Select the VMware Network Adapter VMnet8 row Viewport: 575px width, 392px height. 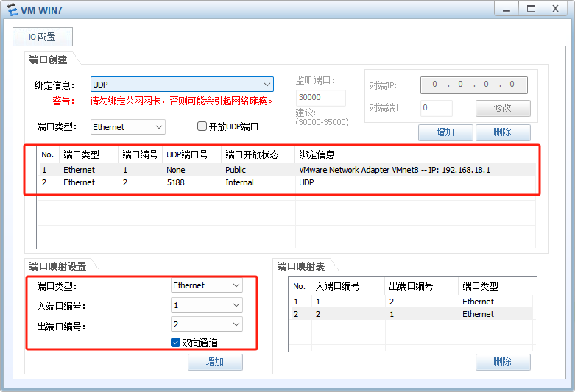coord(286,170)
